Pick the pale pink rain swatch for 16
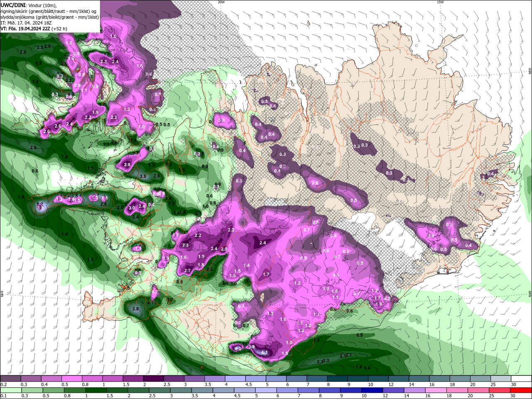Screen dimensions: 532x399 pos(436,390)
